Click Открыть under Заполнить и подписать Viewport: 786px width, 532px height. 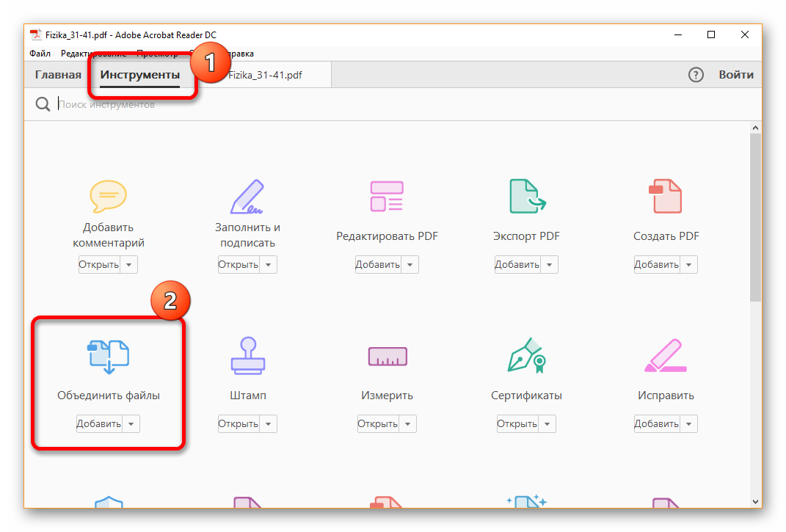coord(239,265)
